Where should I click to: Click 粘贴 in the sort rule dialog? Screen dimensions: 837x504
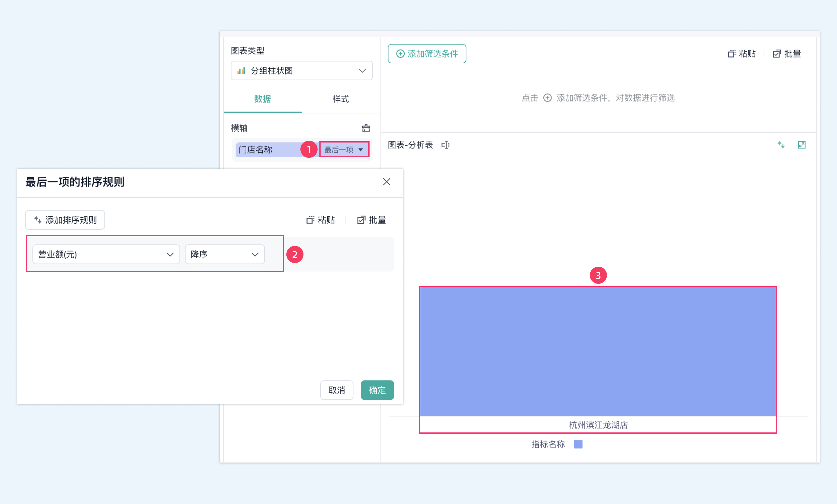(326, 220)
